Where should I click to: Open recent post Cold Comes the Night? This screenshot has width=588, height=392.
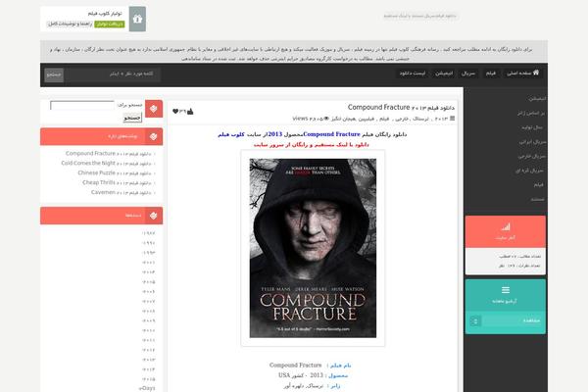click(x=106, y=164)
